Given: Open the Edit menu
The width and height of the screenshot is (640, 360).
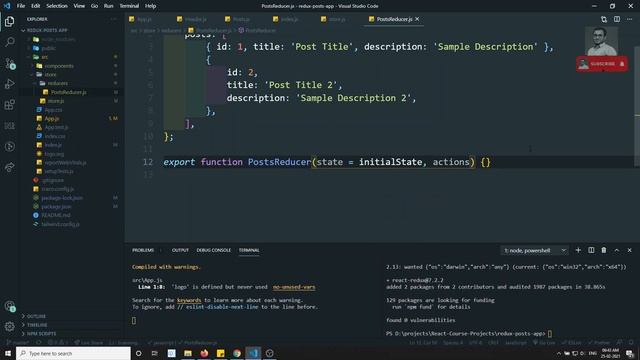Looking at the screenshot, I should [x=36, y=6].
